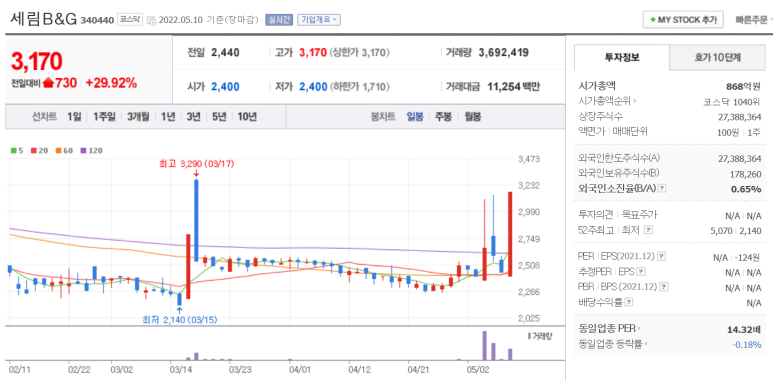The image size is (773, 381).
Task: Click the latest red candlestick on chart
Action: [510, 234]
